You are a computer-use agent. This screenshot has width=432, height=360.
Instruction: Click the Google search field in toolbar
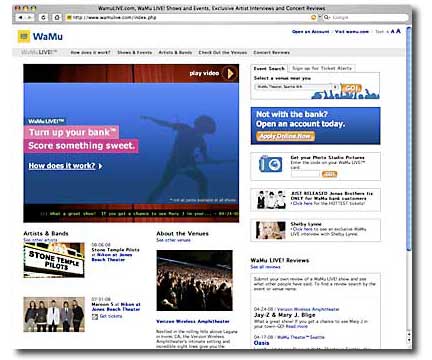(x=365, y=17)
